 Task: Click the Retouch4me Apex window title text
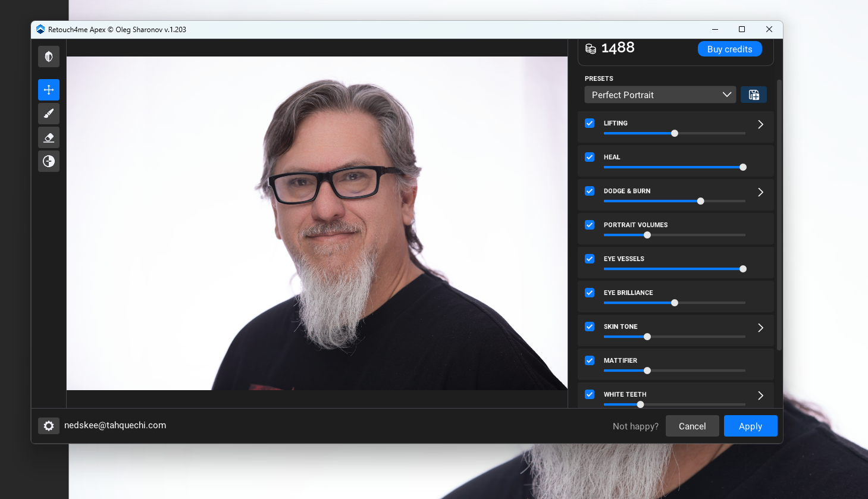pyautogui.click(x=117, y=29)
